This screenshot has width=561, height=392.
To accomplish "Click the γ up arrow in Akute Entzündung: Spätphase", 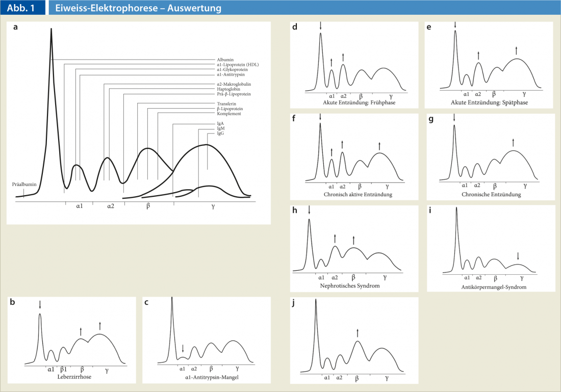I will point(517,50).
